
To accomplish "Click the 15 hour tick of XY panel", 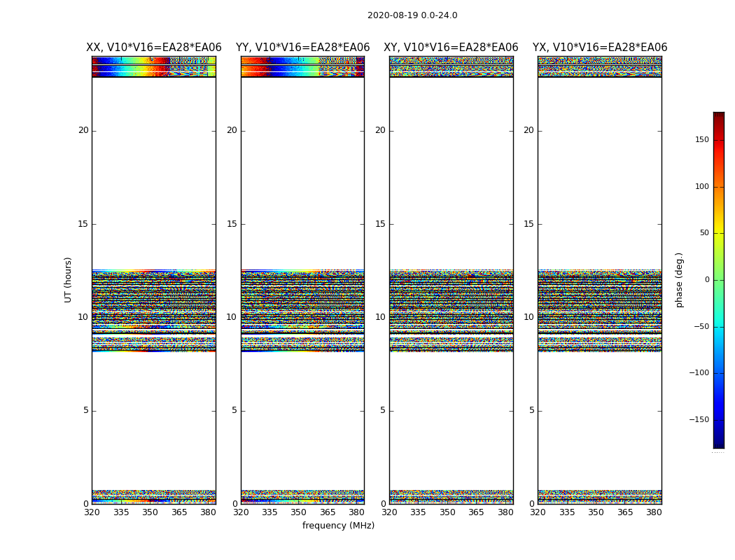I will tap(381, 224).
